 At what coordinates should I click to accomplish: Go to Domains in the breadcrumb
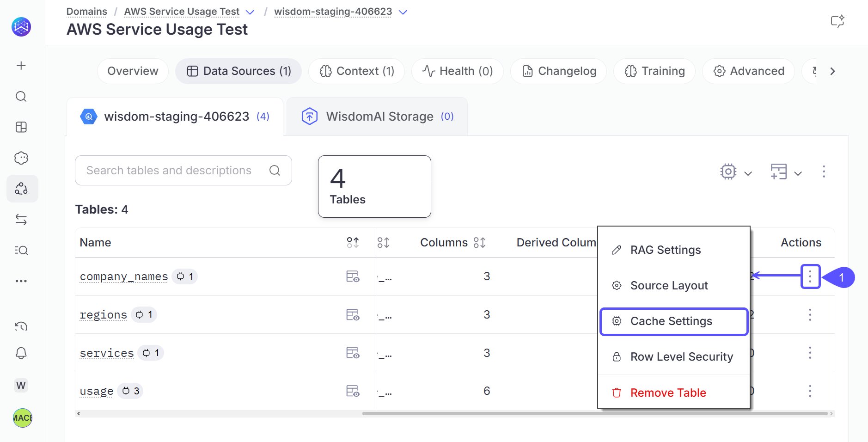tap(87, 12)
